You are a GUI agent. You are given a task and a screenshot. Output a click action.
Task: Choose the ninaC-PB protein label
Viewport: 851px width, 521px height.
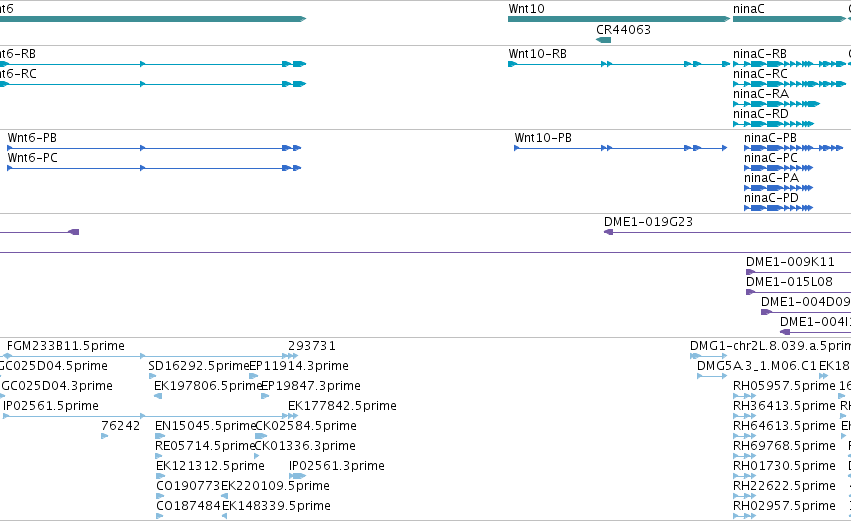click(x=770, y=138)
